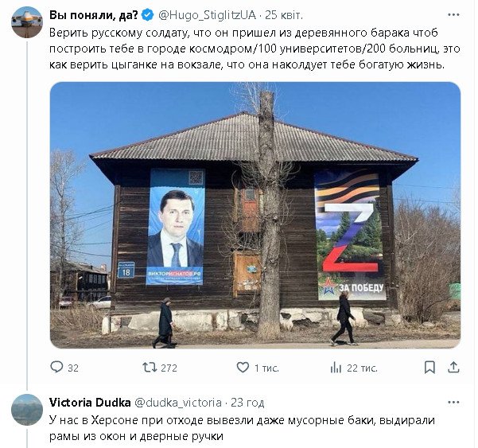Click the display name "Вы поняли, да?"

pyautogui.click(x=94, y=15)
